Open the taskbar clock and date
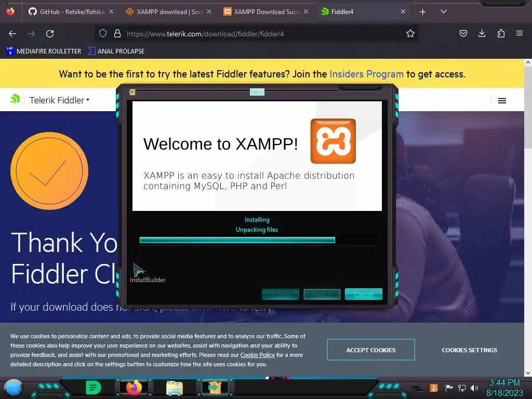 [504, 388]
